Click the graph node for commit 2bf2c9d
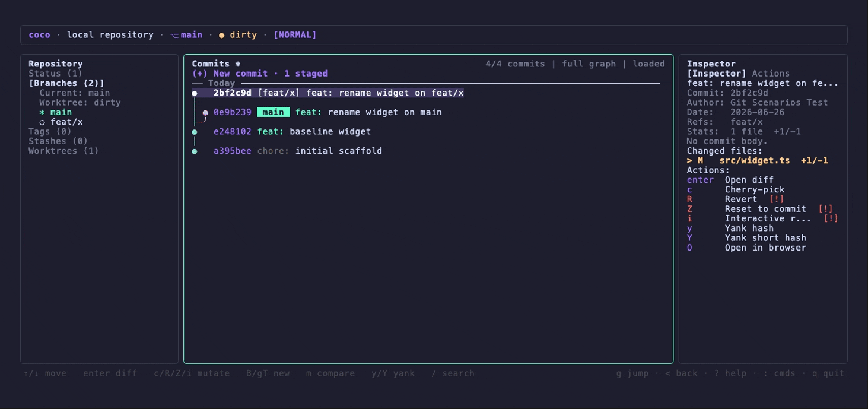 (195, 93)
